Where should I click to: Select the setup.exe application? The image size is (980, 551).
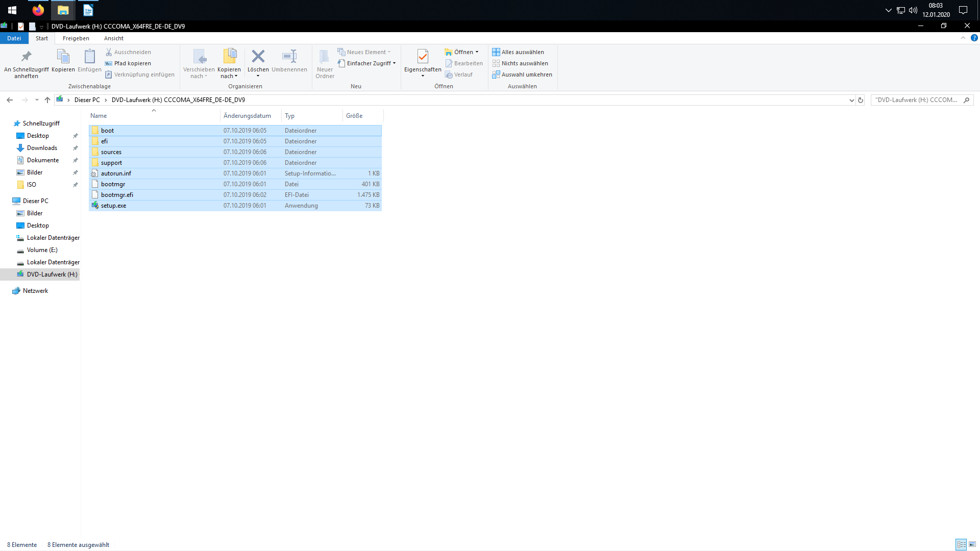coord(235,206)
